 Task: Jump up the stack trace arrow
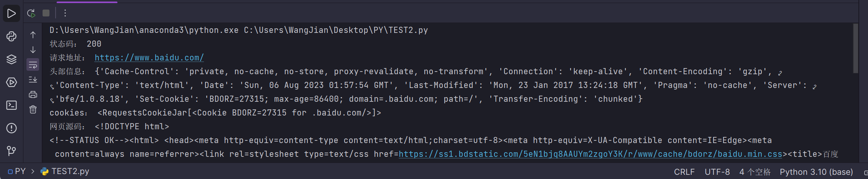coord(33,35)
